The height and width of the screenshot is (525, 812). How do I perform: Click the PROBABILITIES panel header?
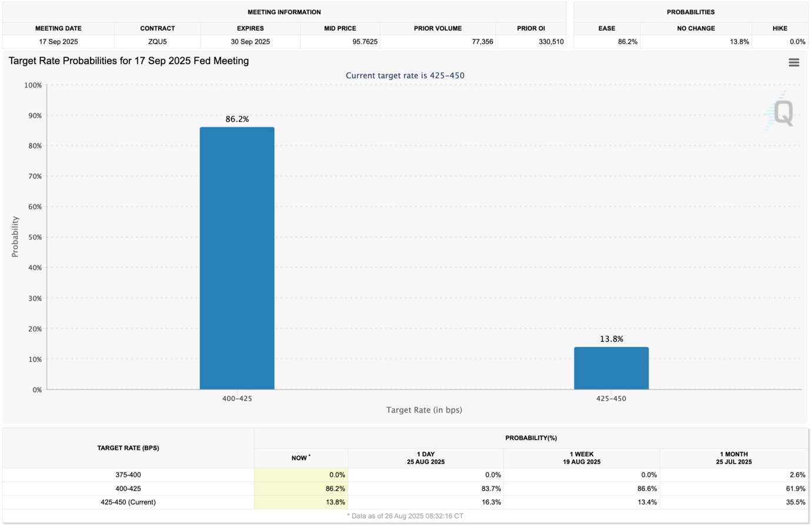coord(691,12)
